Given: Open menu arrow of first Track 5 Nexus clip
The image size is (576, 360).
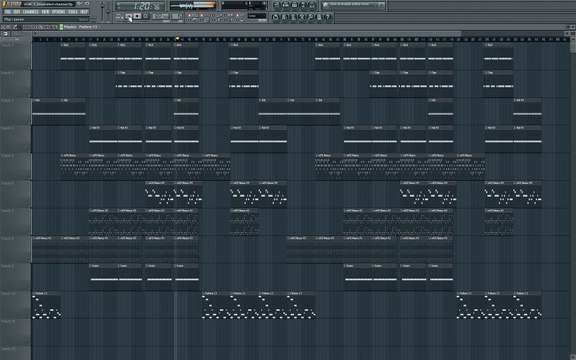Looking at the screenshot, I should coord(62,155).
